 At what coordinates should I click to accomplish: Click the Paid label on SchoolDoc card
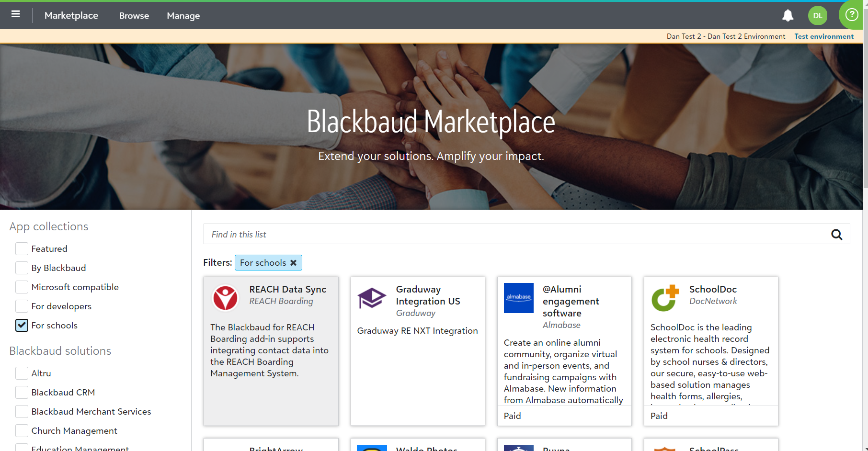659,416
